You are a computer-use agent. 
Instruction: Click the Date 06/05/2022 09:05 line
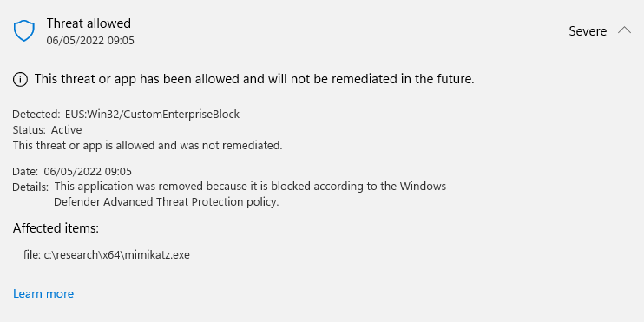coord(72,171)
